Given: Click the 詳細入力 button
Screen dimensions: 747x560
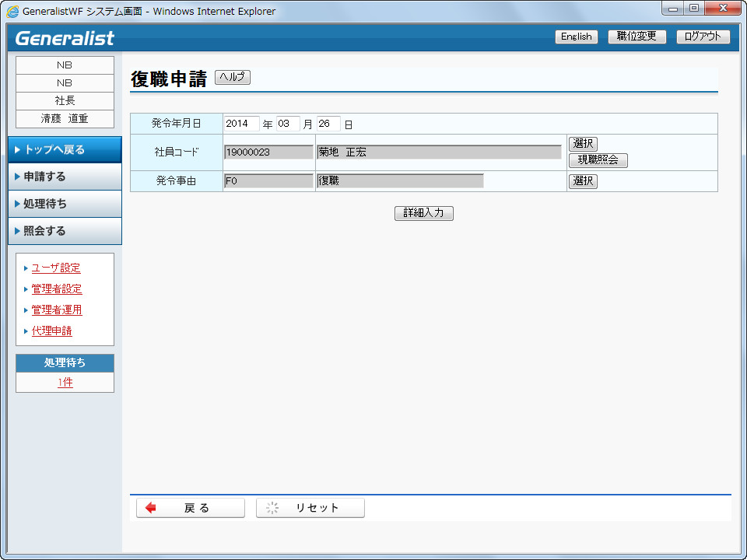Looking at the screenshot, I should [424, 213].
